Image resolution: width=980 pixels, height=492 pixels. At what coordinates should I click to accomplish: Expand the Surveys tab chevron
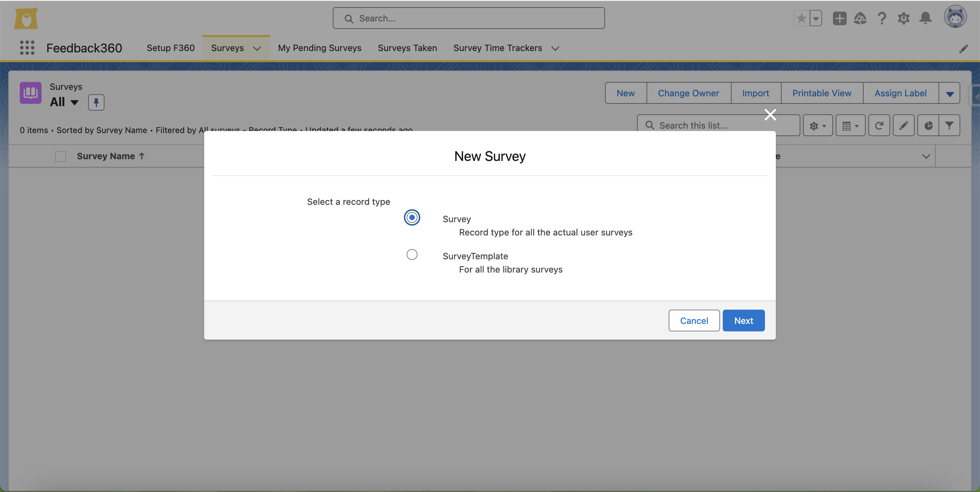(257, 48)
